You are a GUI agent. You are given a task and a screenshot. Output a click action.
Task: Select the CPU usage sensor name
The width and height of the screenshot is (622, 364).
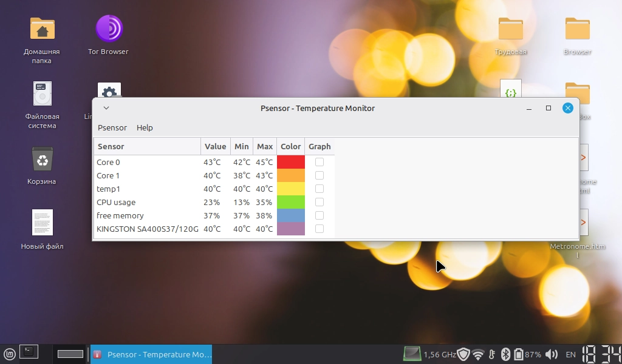pos(116,202)
